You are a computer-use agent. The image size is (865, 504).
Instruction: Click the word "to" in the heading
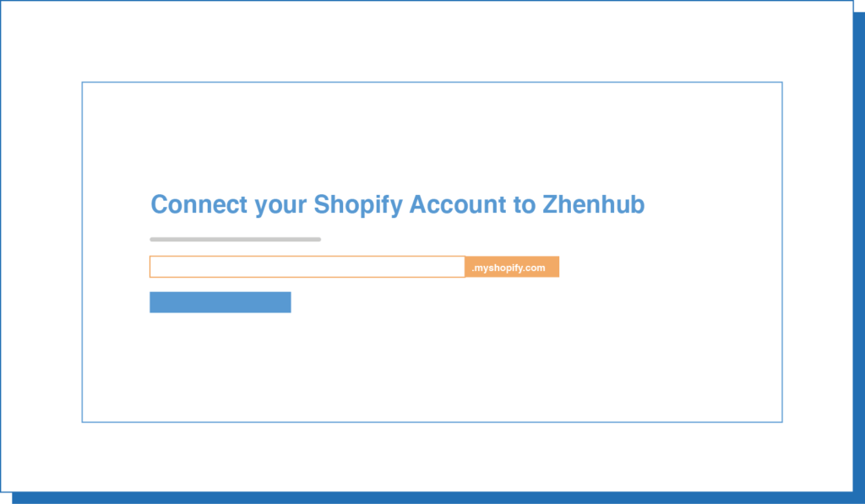pyautogui.click(x=524, y=205)
